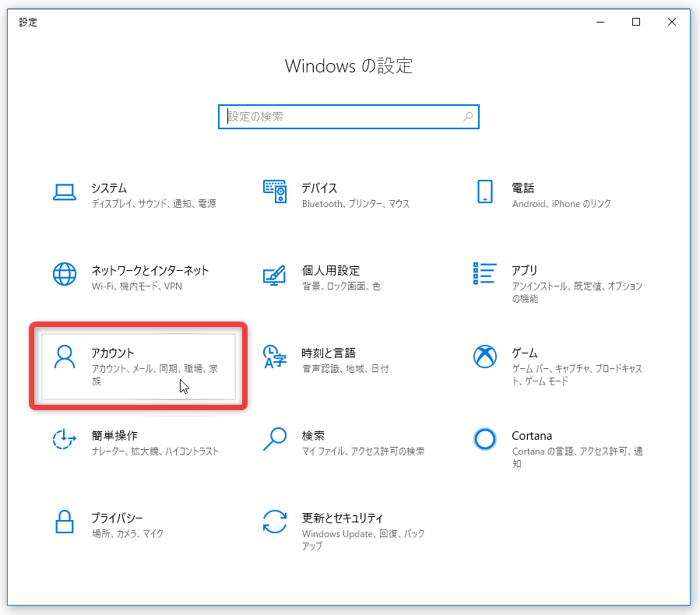Screen dimensions: 700x615
Task: Click 'Windows Update、回復、バックアップ' description
Action: (x=363, y=539)
